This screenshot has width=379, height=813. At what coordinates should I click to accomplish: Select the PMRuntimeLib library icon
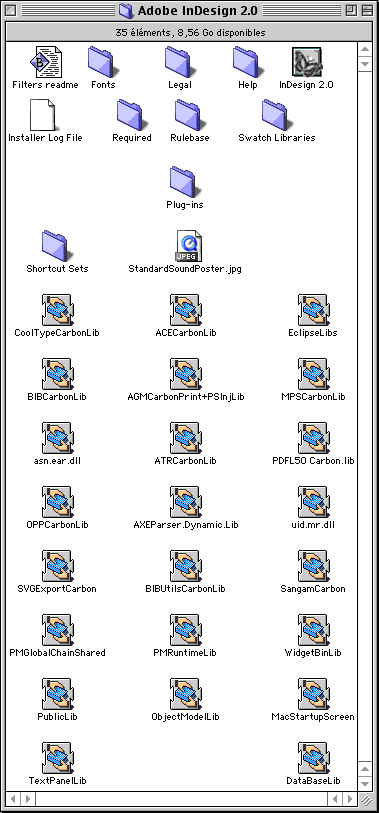(185, 630)
